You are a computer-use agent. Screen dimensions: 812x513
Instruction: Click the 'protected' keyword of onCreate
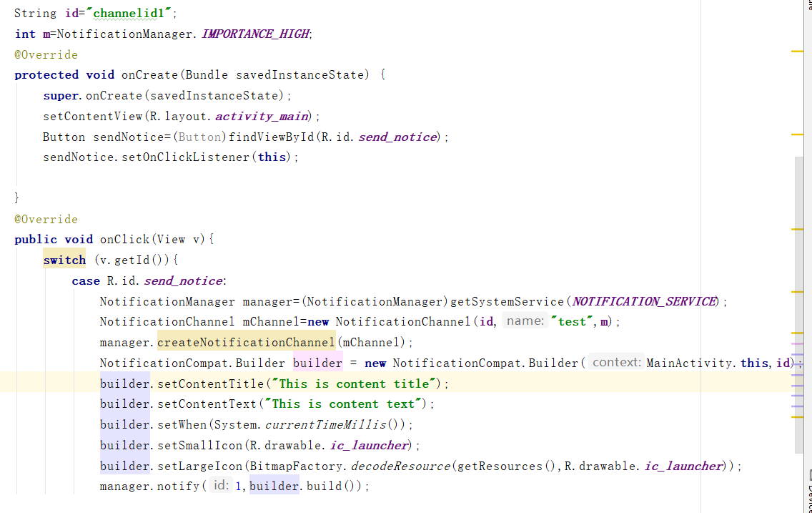coord(46,74)
